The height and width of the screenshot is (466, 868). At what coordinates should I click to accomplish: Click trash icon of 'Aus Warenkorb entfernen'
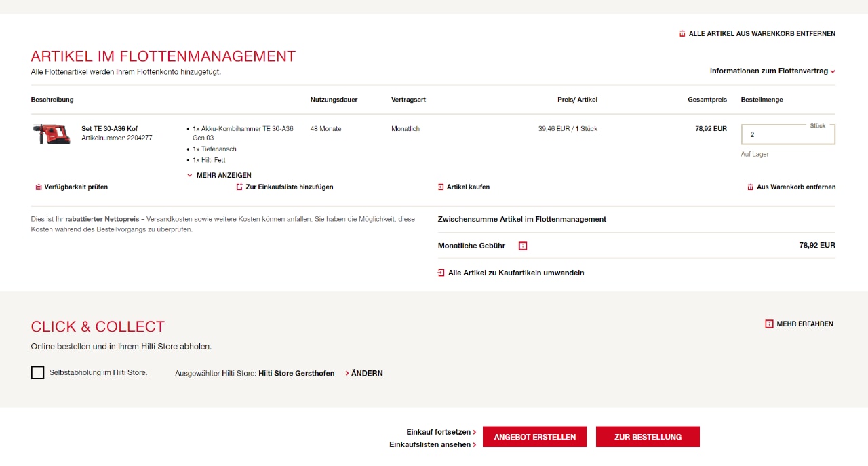point(750,187)
